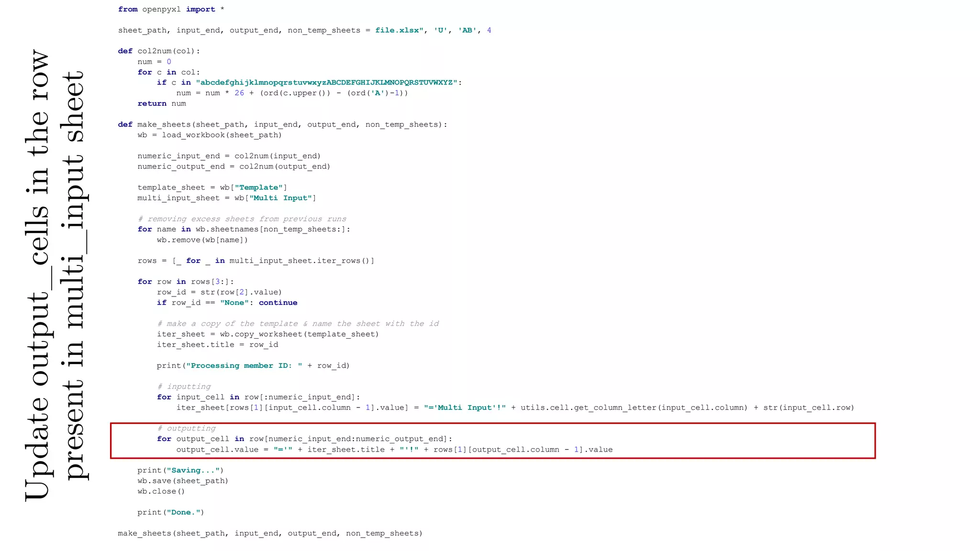Select 'iter_sheet = wb.copy_worksheet(template_sheet)' line
Viewport: 980px width, 551px height.
point(268,334)
